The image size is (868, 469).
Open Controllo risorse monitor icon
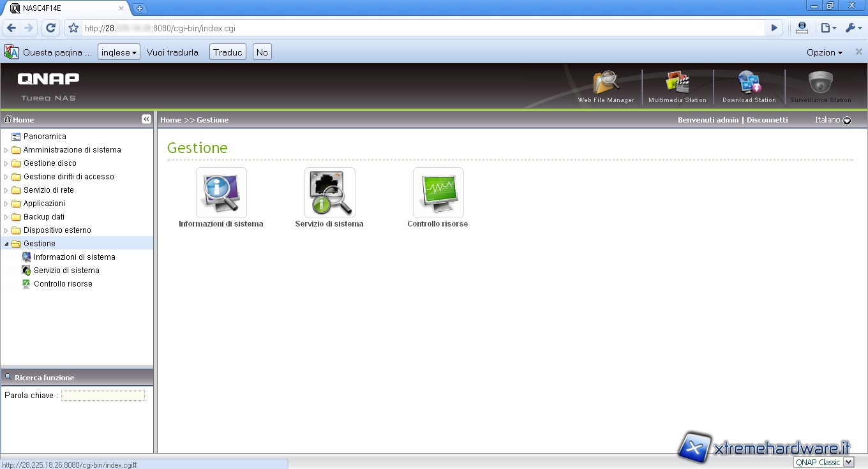point(438,193)
